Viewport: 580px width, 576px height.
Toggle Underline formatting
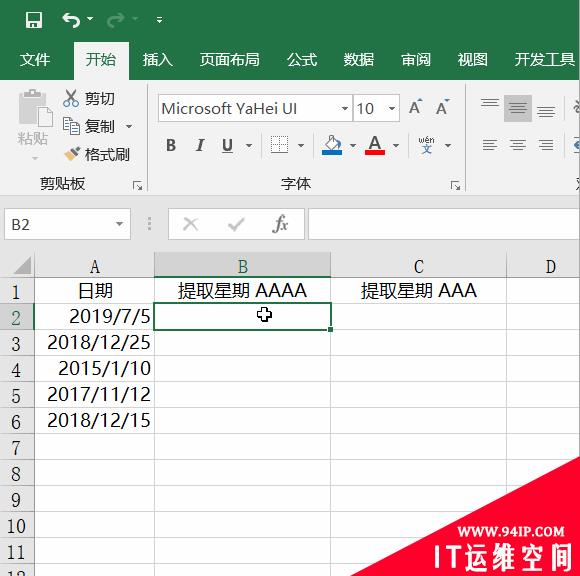pyautogui.click(x=227, y=145)
